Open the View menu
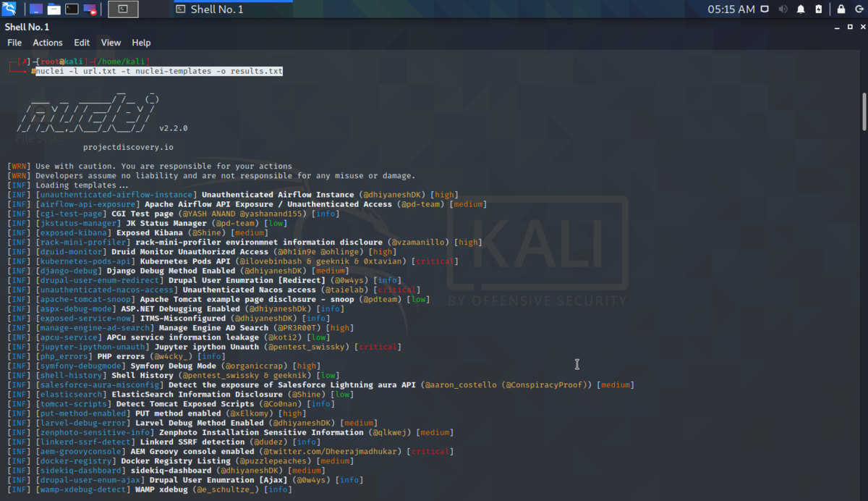The width and height of the screenshot is (868, 501). point(111,43)
